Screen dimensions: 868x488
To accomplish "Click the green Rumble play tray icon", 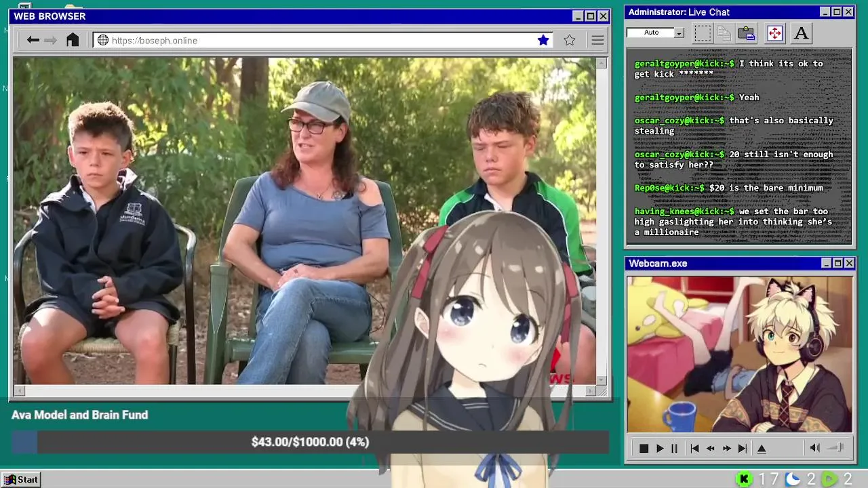I will 829,479.
